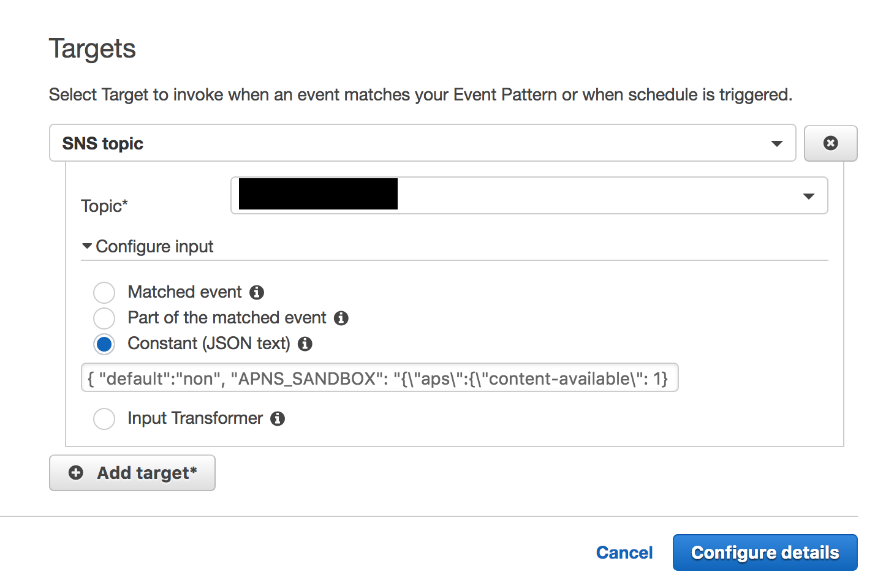
Task: Select Constant (JSON text) radio option
Action: click(104, 344)
